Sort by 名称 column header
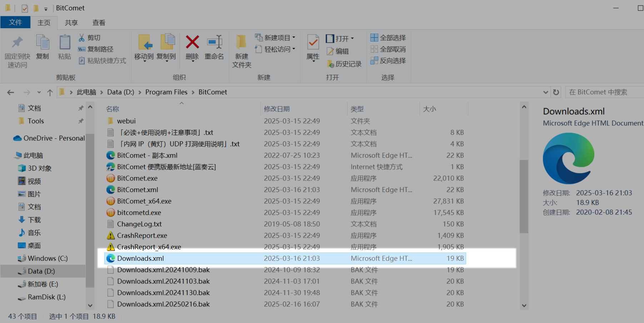644x323 pixels. pyautogui.click(x=113, y=109)
